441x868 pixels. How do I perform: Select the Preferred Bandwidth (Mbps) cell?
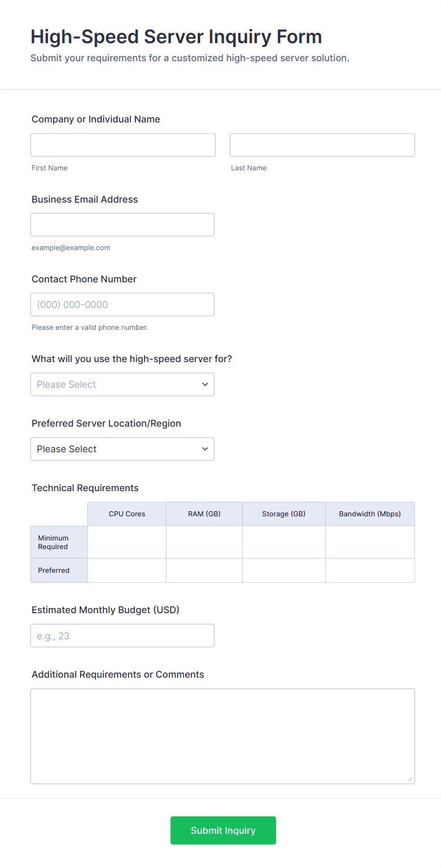point(370,570)
